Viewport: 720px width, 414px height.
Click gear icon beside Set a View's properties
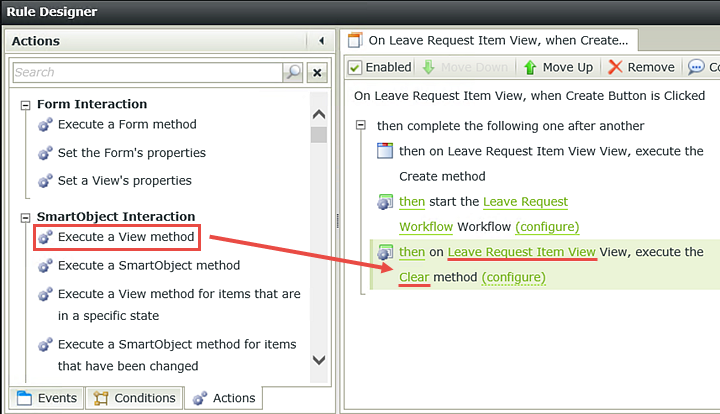(x=45, y=181)
